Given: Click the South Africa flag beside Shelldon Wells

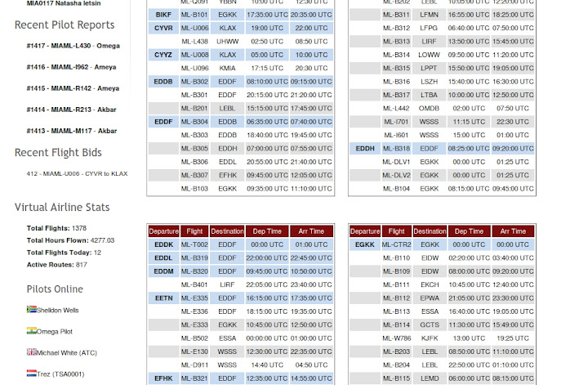Looking at the screenshot, I should point(32,310).
